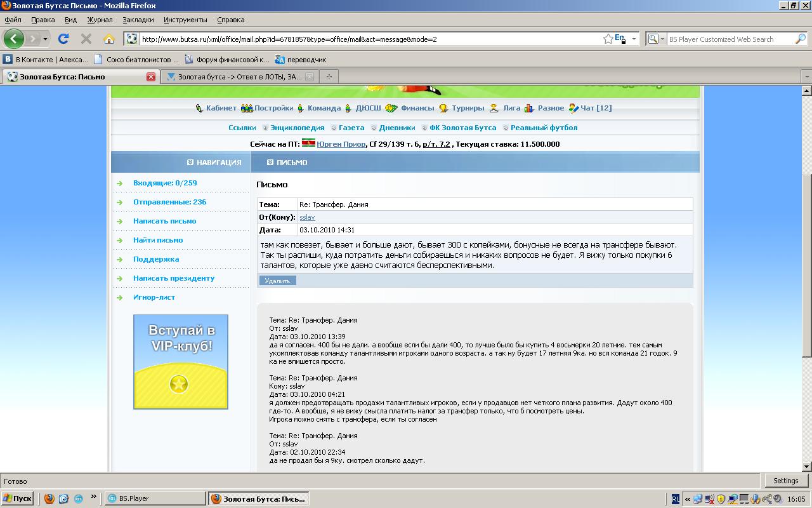This screenshot has height=508, width=812.
Task: Click the Home toolbar icon
Action: (108, 39)
